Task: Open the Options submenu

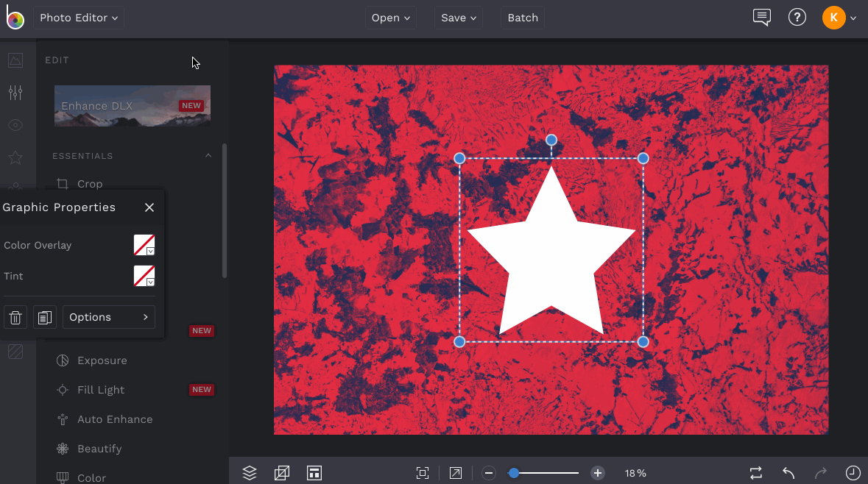Action: pos(109,317)
